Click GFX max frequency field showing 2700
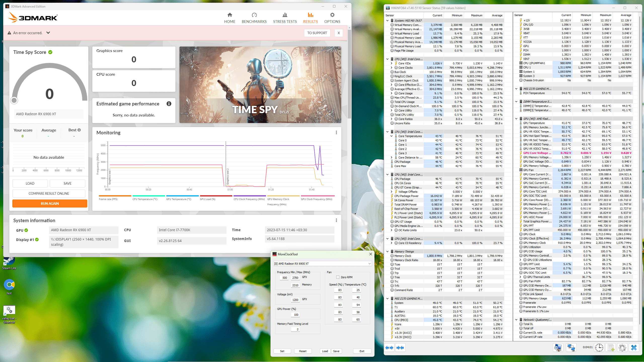Screen dimensions: 644x362 (x=295, y=278)
